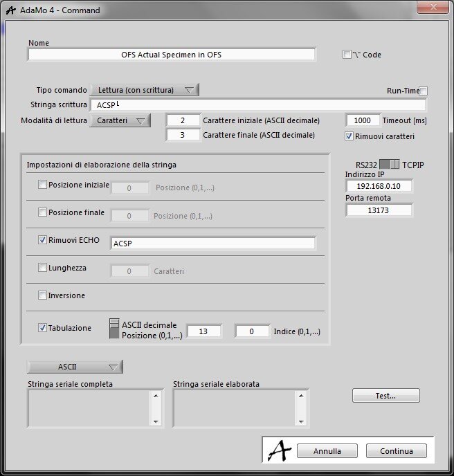Enable the "\" Code checkbox
454x476 pixels.
(347, 55)
